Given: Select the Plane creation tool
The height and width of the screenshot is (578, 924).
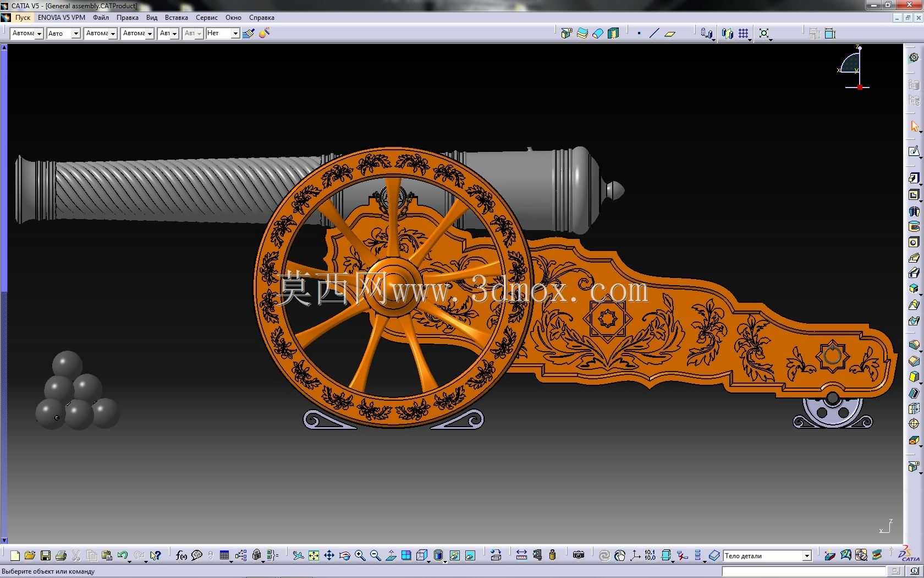Looking at the screenshot, I should (670, 34).
